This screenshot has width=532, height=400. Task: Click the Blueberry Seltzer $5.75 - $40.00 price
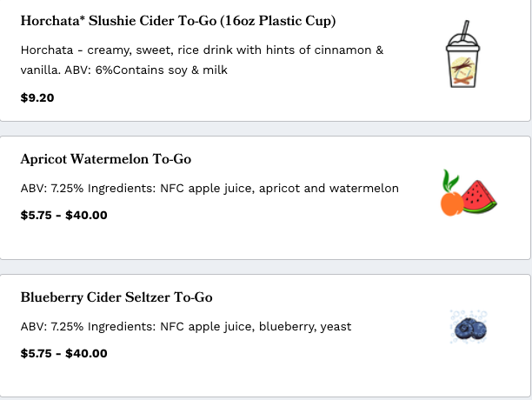[63, 354]
